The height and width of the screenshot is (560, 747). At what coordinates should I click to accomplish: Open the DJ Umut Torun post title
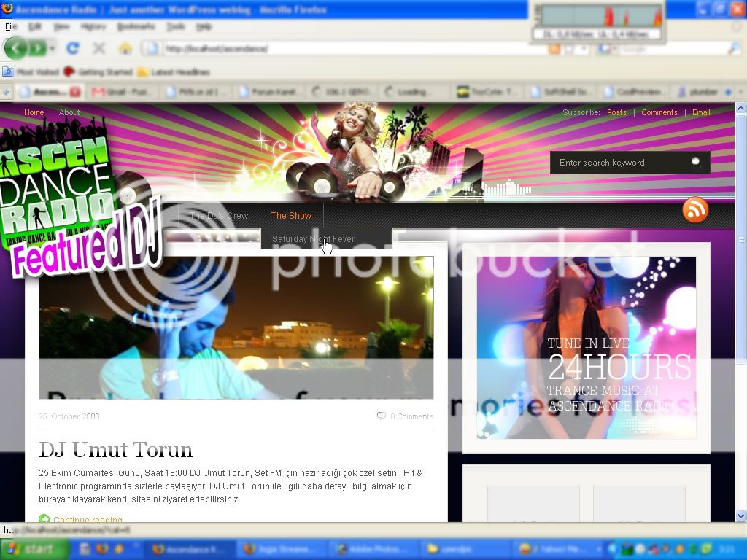[x=116, y=449]
